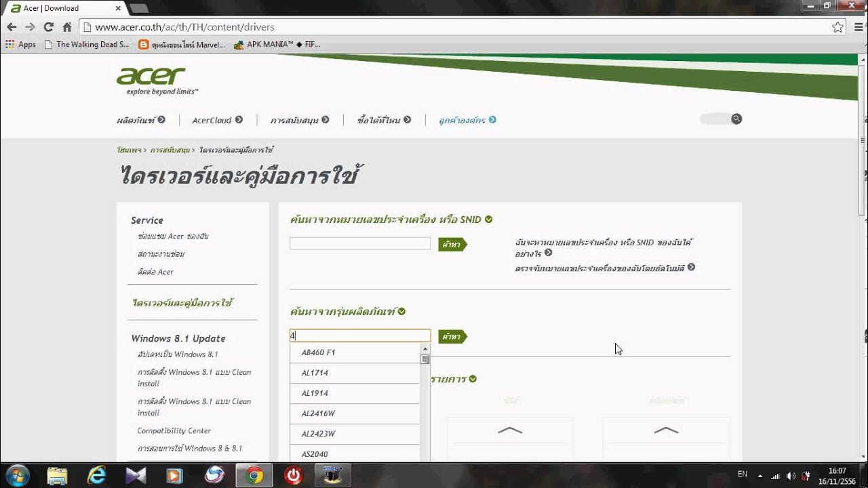Open the ลูกค้าองค์กร navigation menu
Viewport: 868px width, 488px height.
[467, 120]
